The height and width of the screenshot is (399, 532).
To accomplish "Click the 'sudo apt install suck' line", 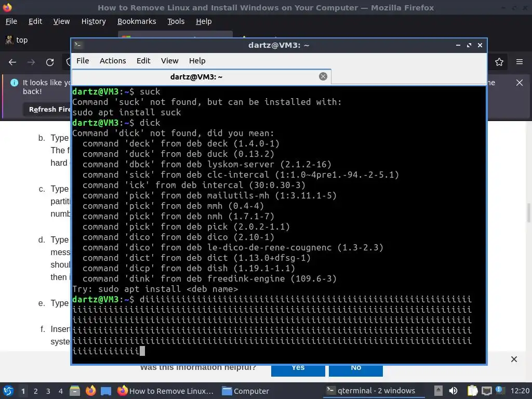I will [127, 112].
